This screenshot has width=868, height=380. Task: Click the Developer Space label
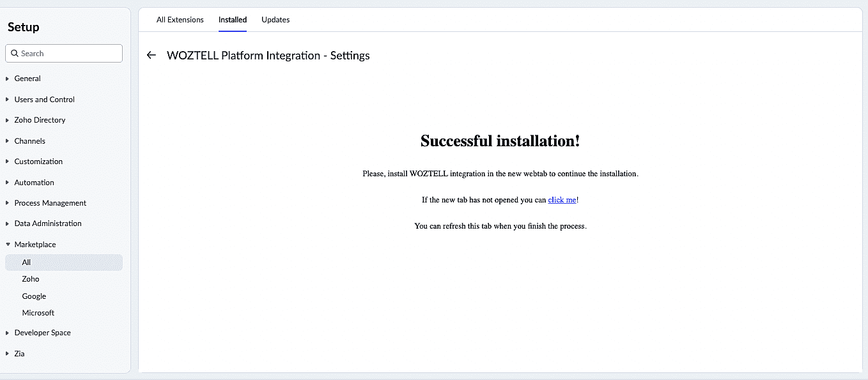click(43, 333)
